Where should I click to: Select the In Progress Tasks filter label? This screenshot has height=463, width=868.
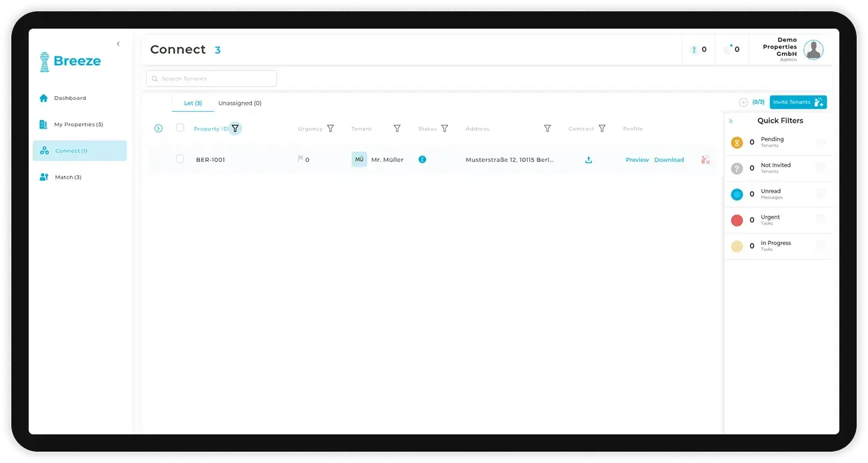[x=775, y=246]
